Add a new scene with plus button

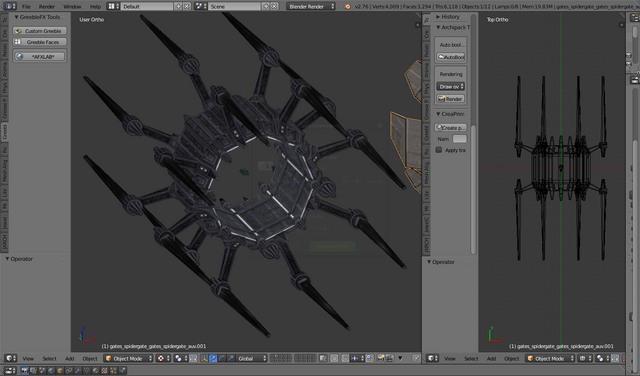click(266, 6)
